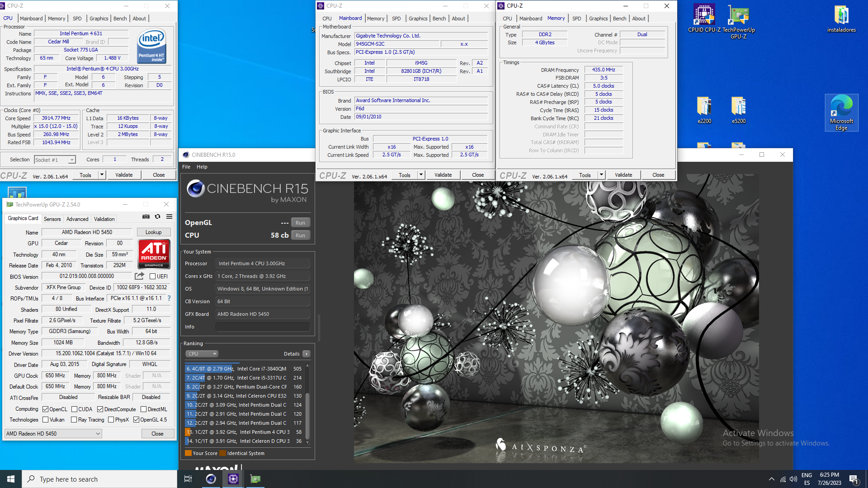868x488 pixels.
Task: Toggle the UEFI checkbox
Action: [x=152, y=276]
